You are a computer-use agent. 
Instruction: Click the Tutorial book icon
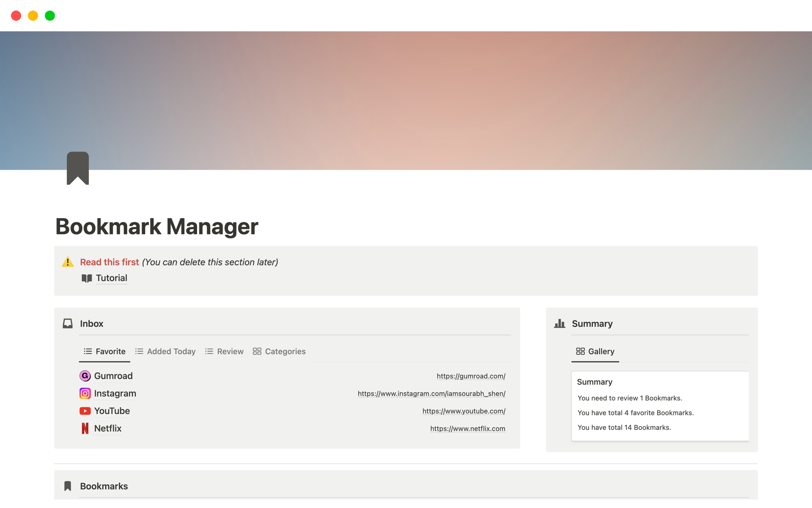[86, 278]
